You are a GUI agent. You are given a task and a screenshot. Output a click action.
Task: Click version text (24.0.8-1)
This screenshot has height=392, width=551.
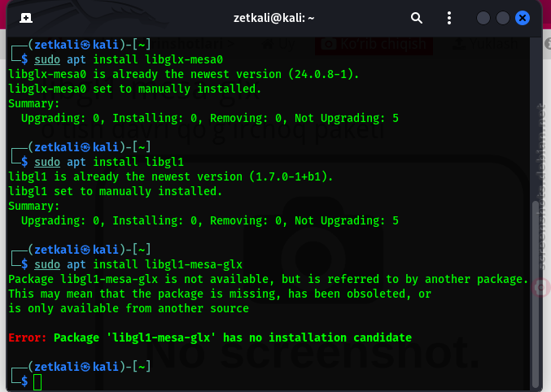[323, 75]
